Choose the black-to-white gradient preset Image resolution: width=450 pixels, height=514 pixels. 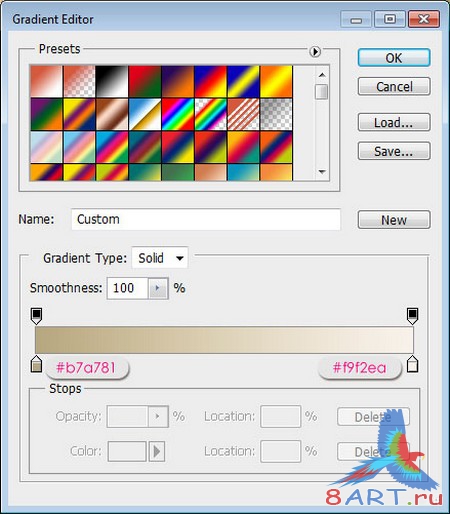tap(112, 81)
